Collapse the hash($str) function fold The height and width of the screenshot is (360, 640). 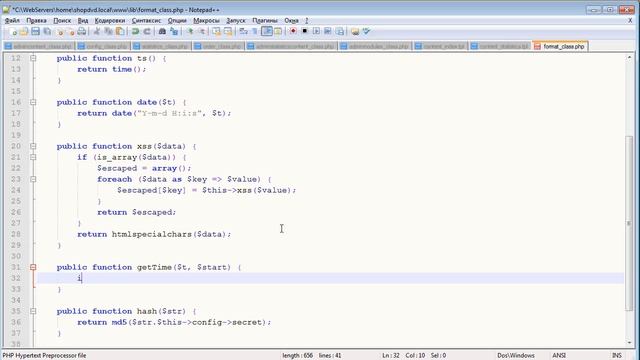pyautogui.click(x=33, y=311)
